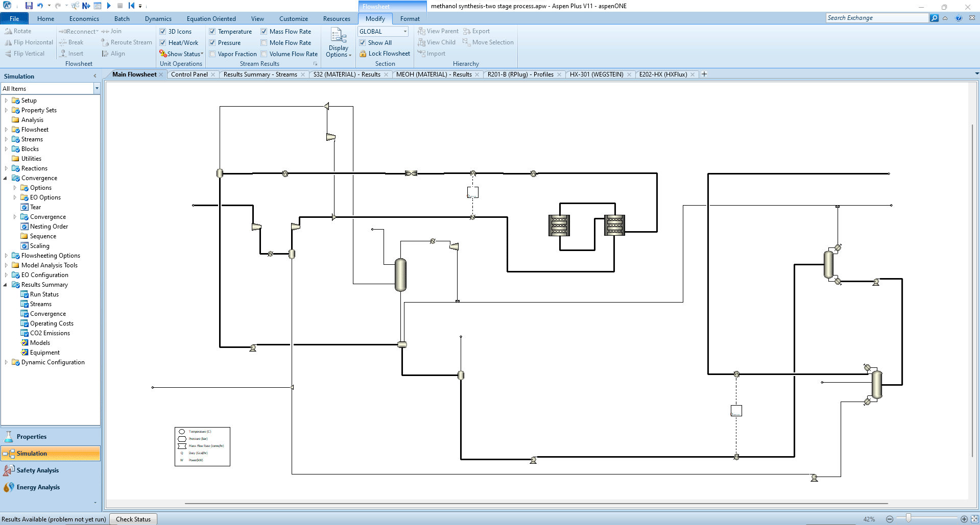The image size is (980, 525).
Task: Open the help question mark icon
Action: click(959, 18)
